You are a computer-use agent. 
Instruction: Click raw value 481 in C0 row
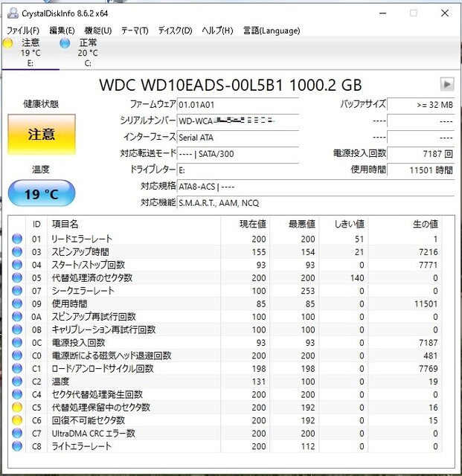(431, 356)
